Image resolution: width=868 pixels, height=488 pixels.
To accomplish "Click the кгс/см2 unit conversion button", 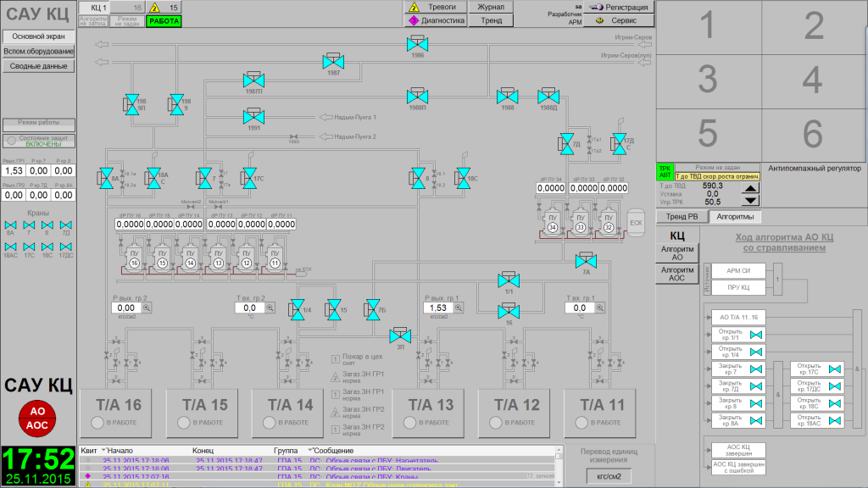I will [610, 476].
